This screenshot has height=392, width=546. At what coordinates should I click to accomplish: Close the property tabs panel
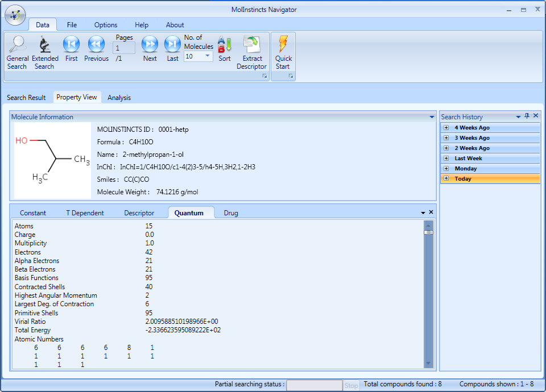(x=431, y=212)
